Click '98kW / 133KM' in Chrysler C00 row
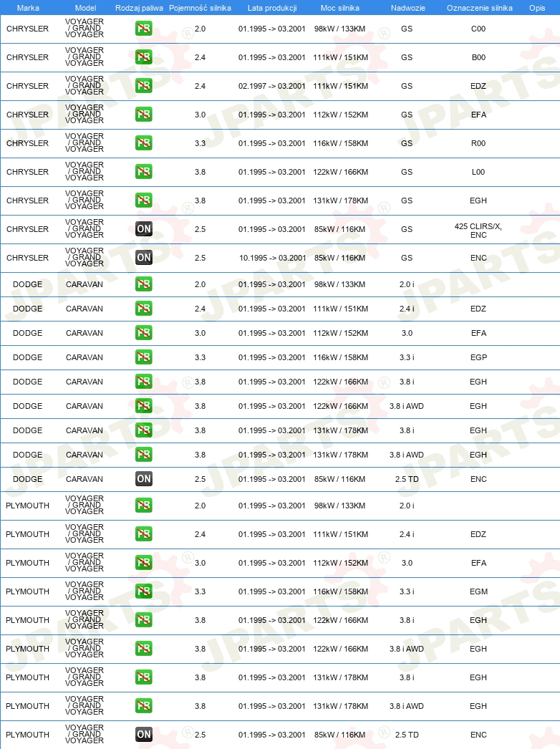This screenshot has width=560, height=749. (x=339, y=29)
